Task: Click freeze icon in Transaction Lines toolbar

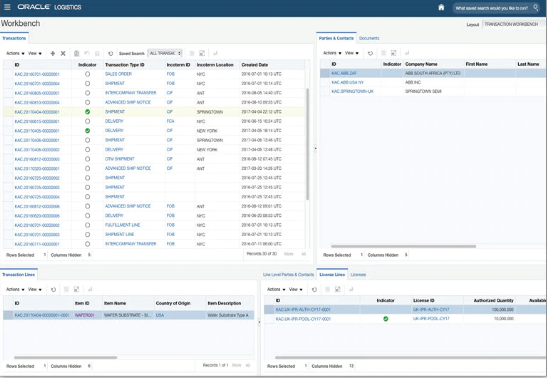Action: tap(66, 289)
